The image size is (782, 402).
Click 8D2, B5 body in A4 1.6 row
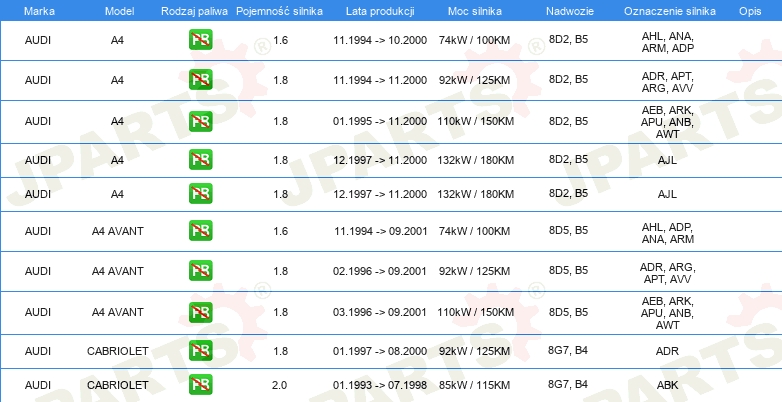point(568,39)
